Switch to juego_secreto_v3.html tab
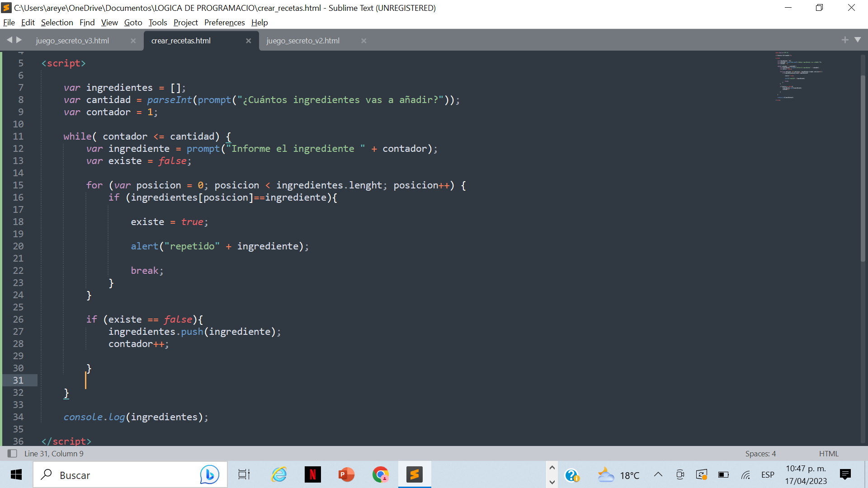 (x=72, y=41)
